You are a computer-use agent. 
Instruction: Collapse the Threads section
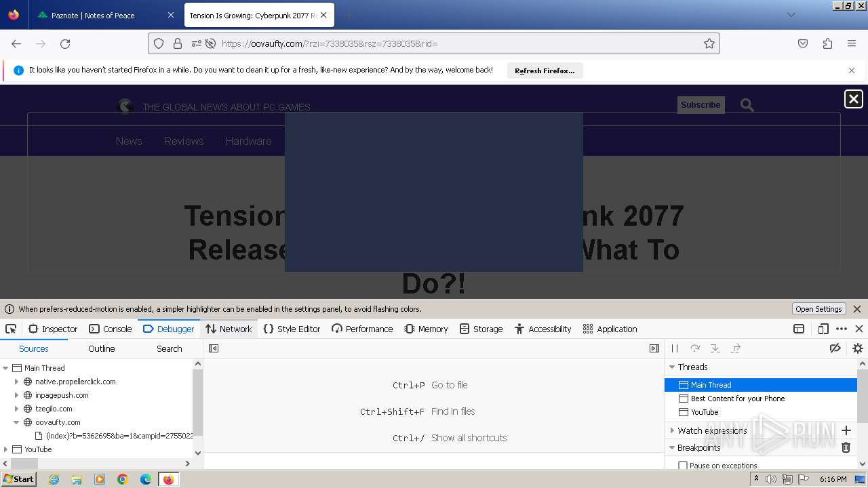[x=672, y=367]
